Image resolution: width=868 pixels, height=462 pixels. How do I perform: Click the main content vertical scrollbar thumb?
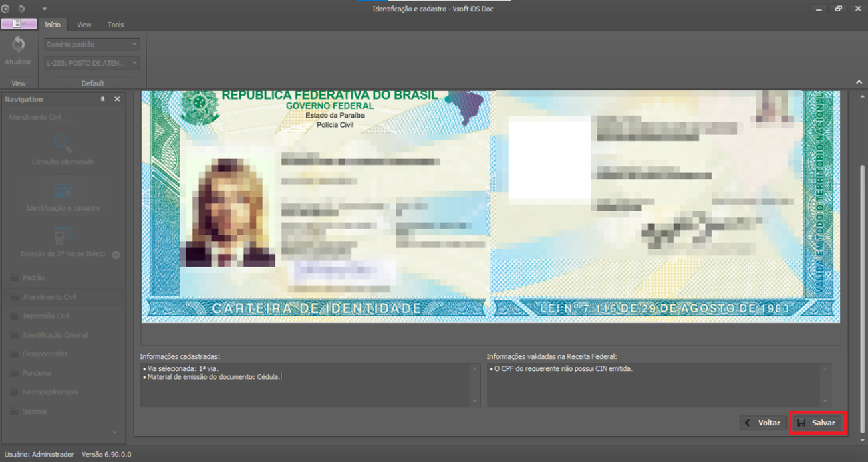863,298
